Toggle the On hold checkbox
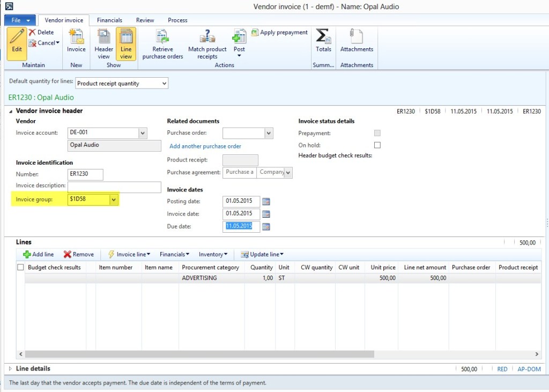This screenshot has width=549, height=392. 377,145
